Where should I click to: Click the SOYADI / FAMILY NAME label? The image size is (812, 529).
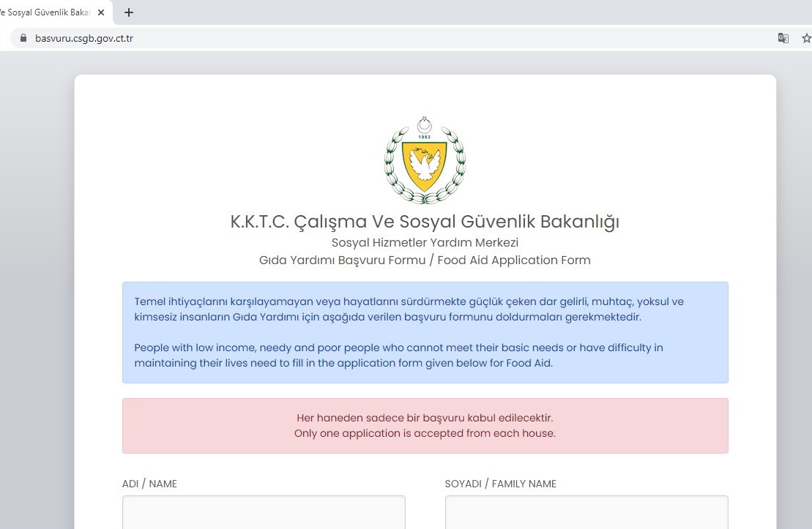pos(500,484)
